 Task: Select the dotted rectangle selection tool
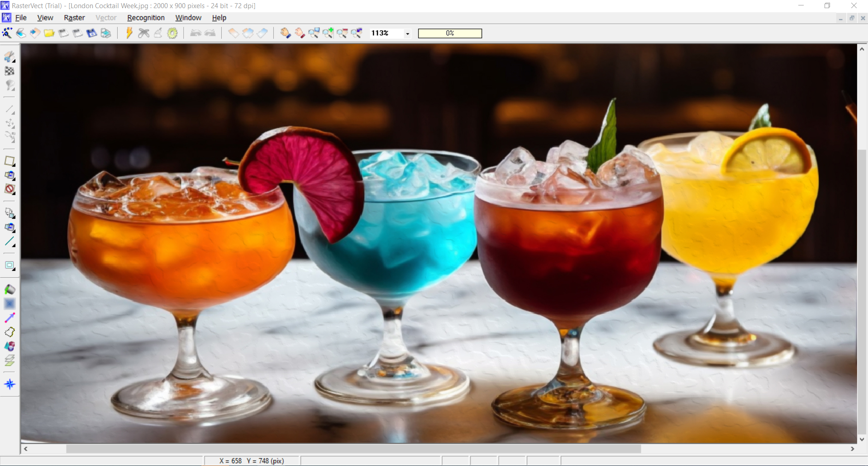[x=10, y=161]
